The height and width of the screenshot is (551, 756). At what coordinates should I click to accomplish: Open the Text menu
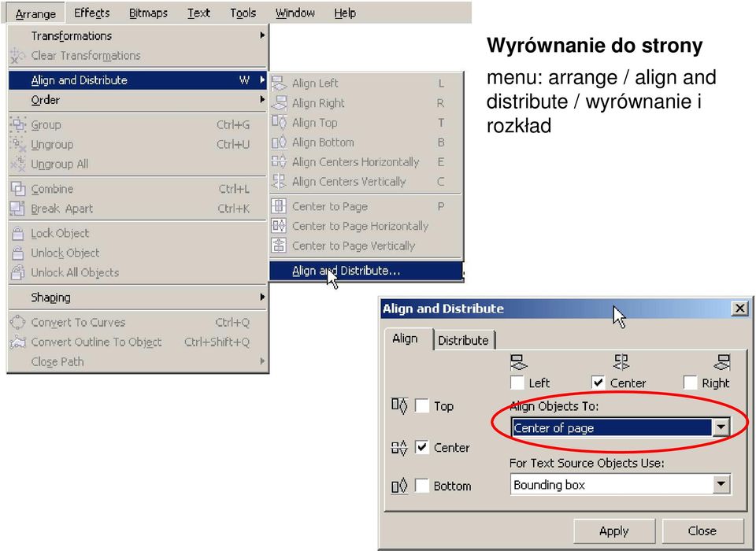pyautogui.click(x=198, y=13)
